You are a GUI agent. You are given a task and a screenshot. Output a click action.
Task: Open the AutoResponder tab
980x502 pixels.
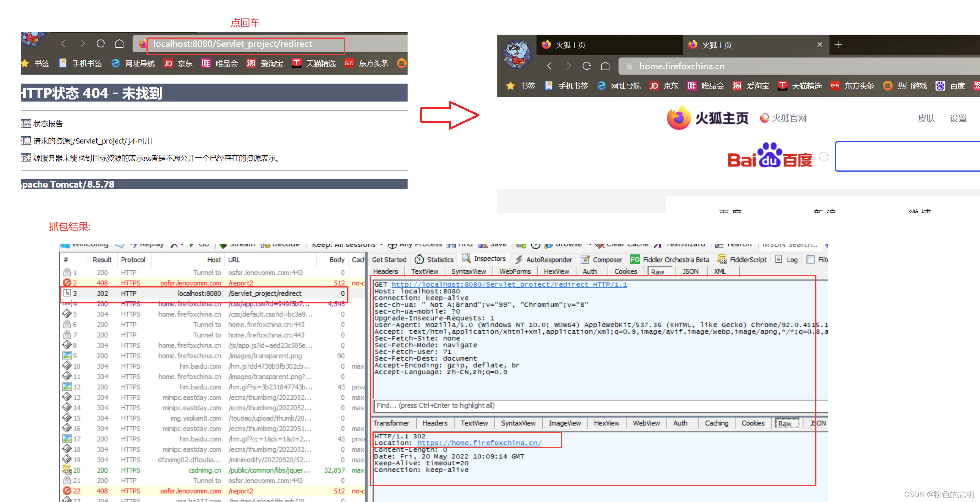pos(543,259)
